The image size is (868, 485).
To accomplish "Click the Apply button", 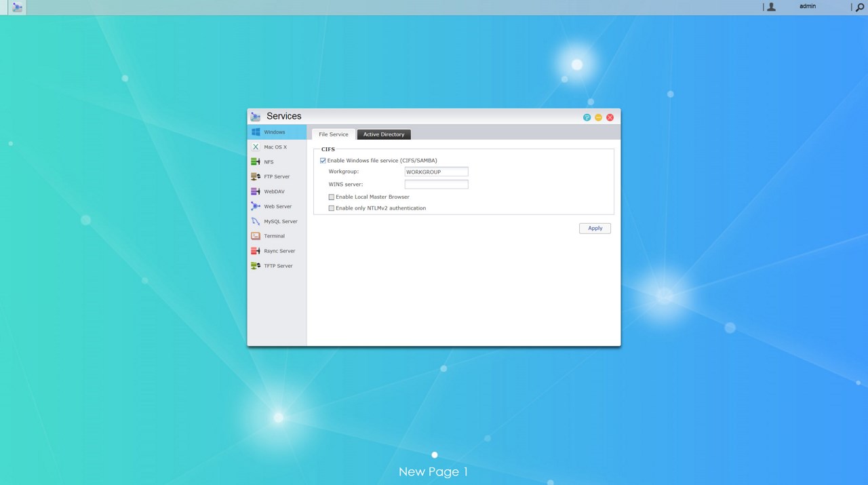I will point(595,229).
